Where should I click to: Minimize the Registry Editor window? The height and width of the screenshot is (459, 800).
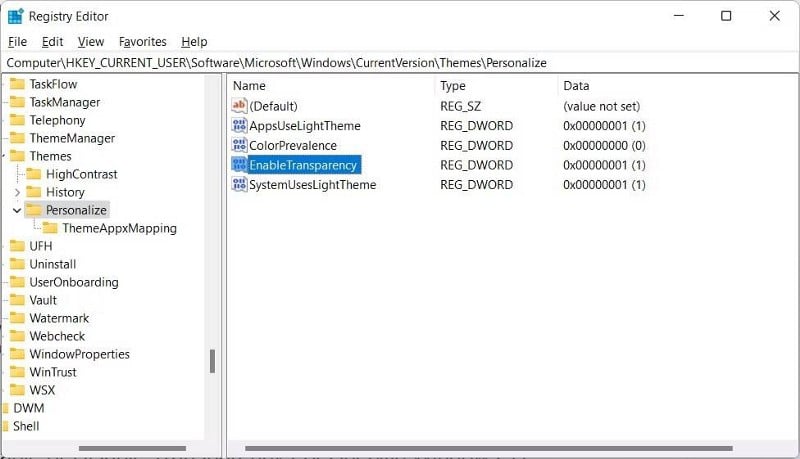pyautogui.click(x=679, y=16)
